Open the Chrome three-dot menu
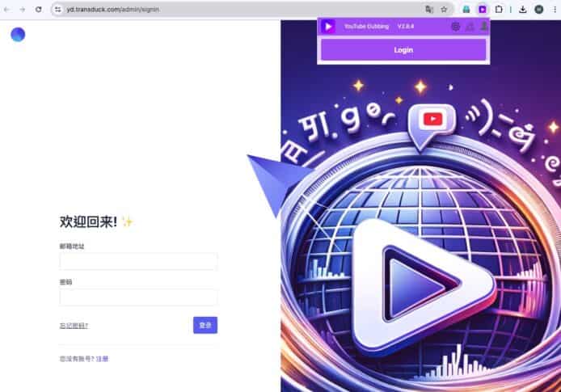Image resolution: width=561 pixels, height=392 pixels. tap(553, 9)
